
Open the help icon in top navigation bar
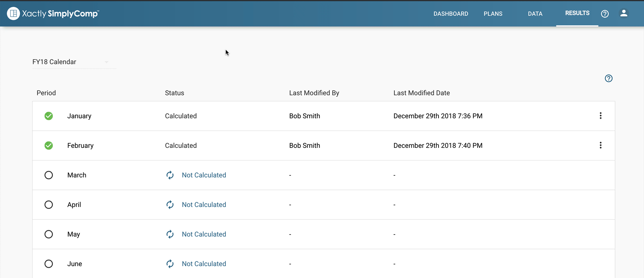click(x=605, y=14)
